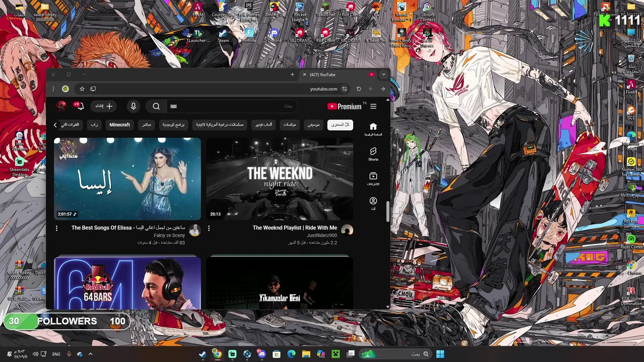Open Iriun Webcam desktop shortcut
The width and height of the screenshot is (644, 362).
tap(19, 142)
